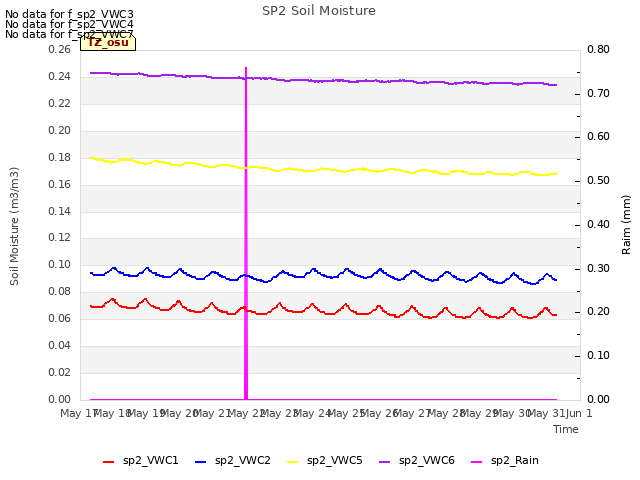Click the 0.80 right axis tick label
Viewport: 640px width, 480px height.
tap(598, 49)
